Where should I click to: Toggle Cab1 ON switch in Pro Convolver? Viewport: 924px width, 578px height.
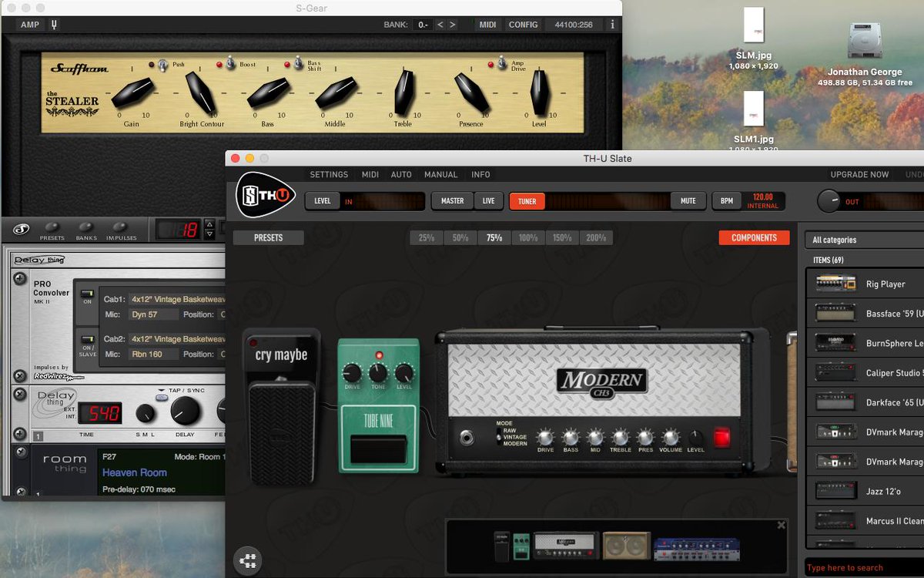(x=87, y=294)
